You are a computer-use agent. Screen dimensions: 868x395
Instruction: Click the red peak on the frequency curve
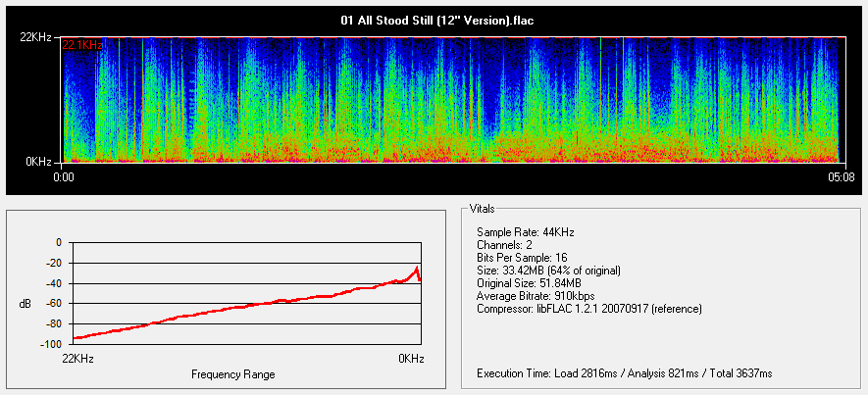point(417,269)
